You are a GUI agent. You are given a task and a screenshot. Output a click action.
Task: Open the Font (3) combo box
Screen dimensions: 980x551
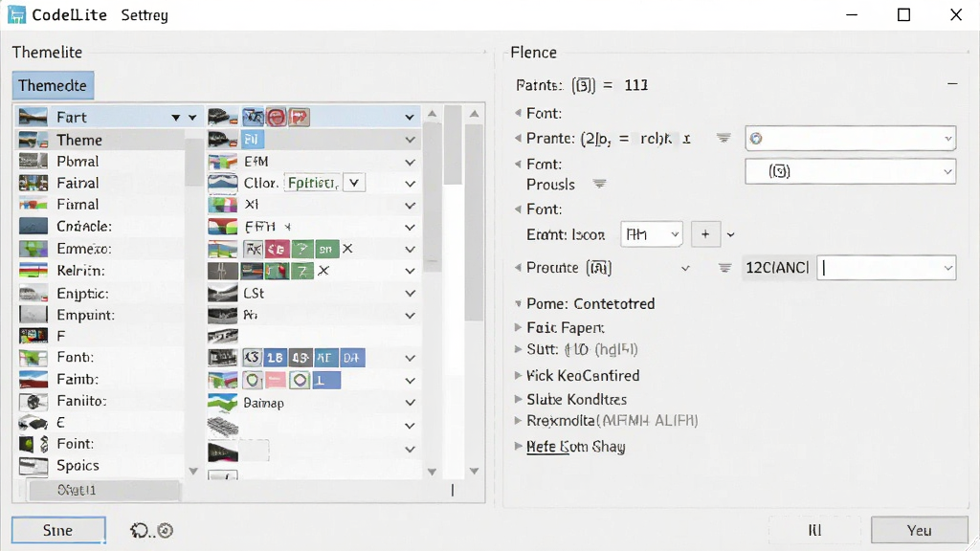tap(850, 172)
